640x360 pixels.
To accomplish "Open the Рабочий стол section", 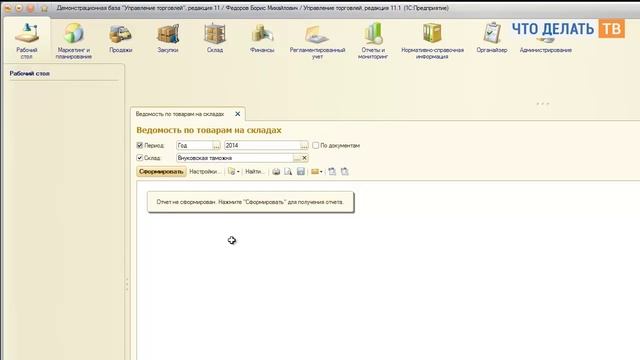I will [27, 41].
